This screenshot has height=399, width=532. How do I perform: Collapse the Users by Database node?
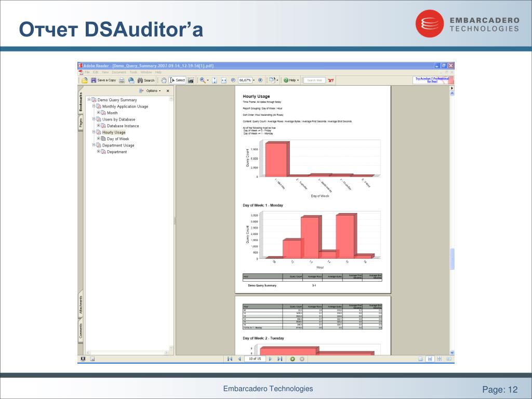pyautogui.click(x=94, y=119)
